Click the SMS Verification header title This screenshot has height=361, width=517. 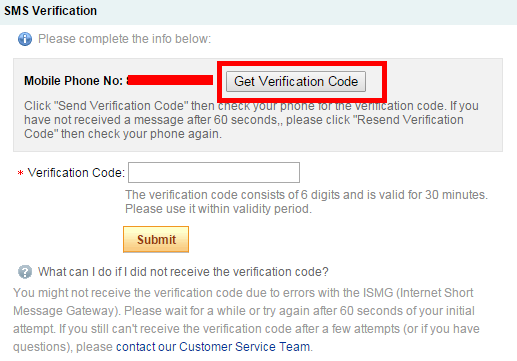[x=50, y=11]
